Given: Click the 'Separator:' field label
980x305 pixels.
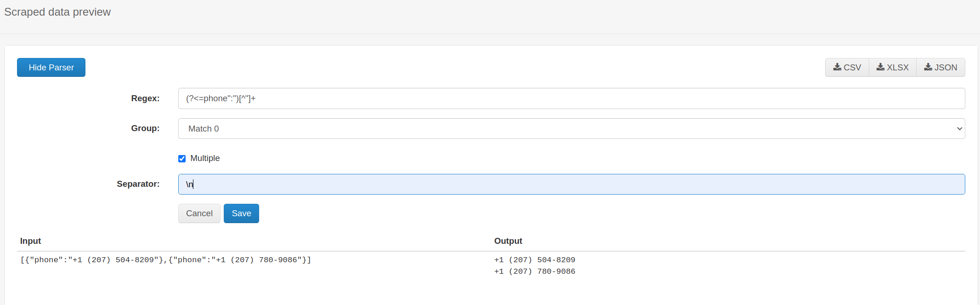Looking at the screenshot, I should (138, 184).
